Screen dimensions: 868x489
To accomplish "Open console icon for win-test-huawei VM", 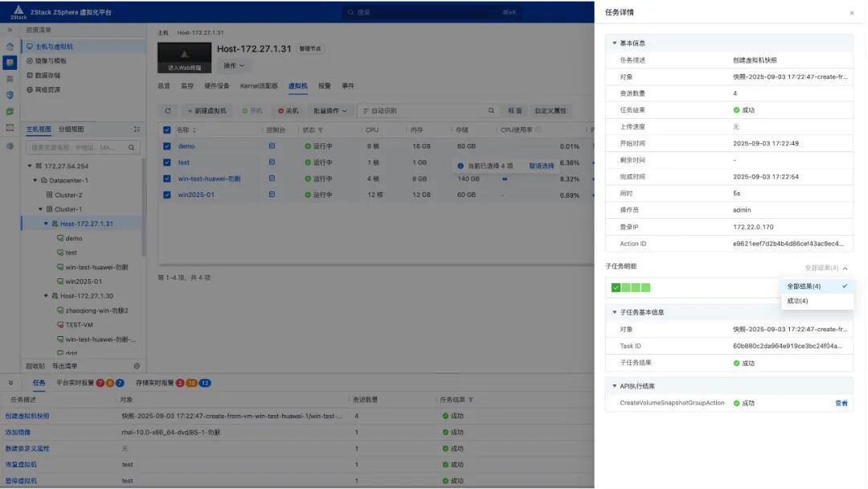I will tap(272, 179).
